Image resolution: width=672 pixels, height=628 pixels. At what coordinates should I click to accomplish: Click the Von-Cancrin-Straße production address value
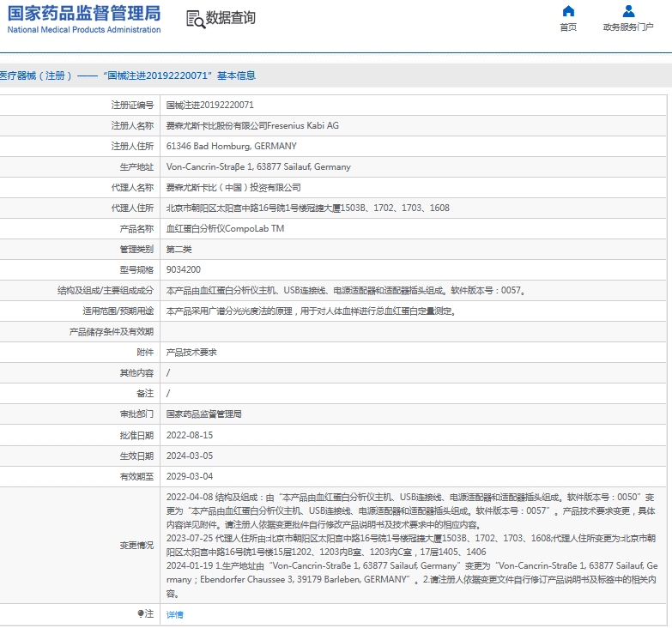(258, 166)
